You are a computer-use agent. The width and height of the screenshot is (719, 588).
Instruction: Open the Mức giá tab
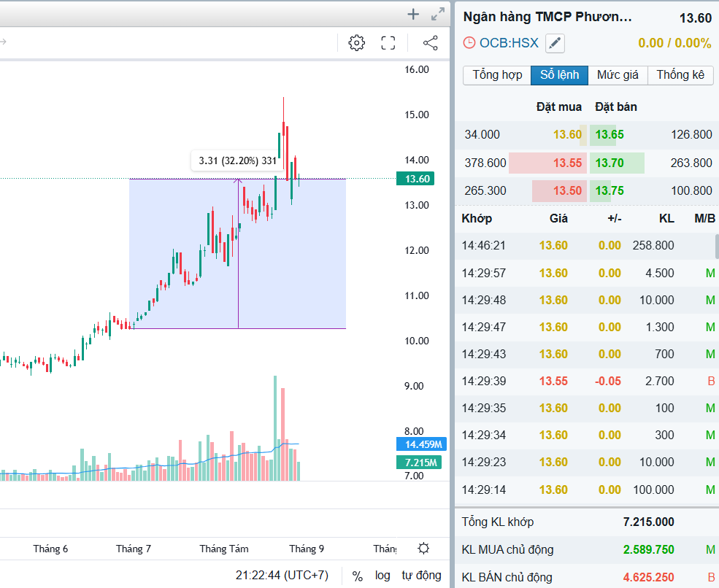click(618, 74)
